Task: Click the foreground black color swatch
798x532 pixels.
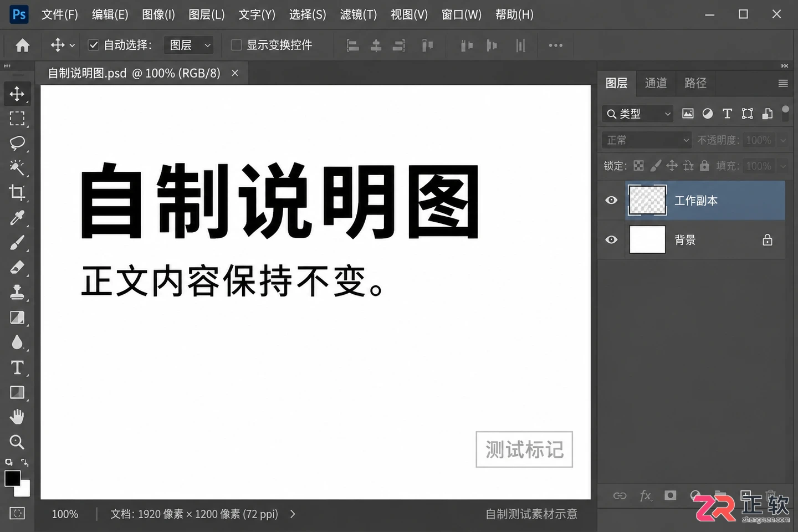Action: pyautogui.click(x=12, y=478)
